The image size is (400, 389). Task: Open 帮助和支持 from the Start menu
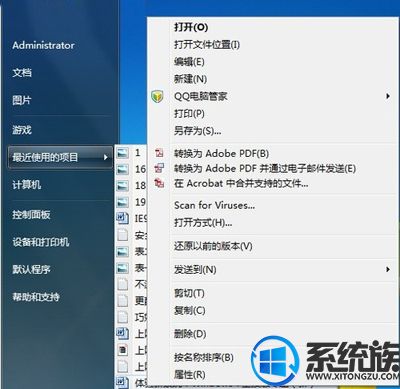[x=36, y=296]
